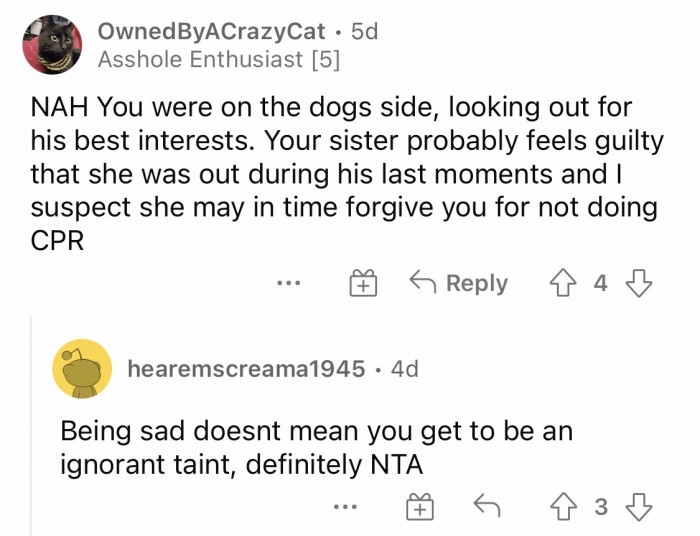Downvote the comment with 4 points
The height and width of the screenshot is (536, 700).
click(x=637, y=283)
